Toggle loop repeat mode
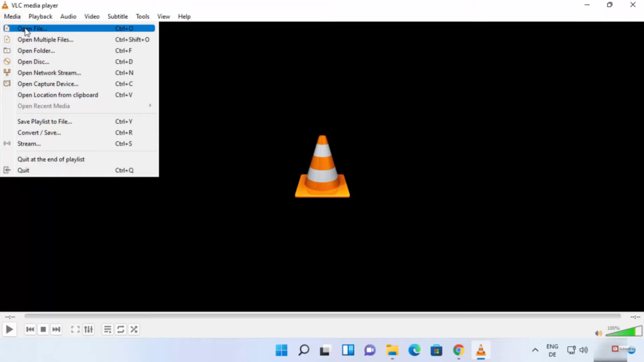Image resolution: width=644 pixels, height=362 pixels. click(x=121, y=329)
